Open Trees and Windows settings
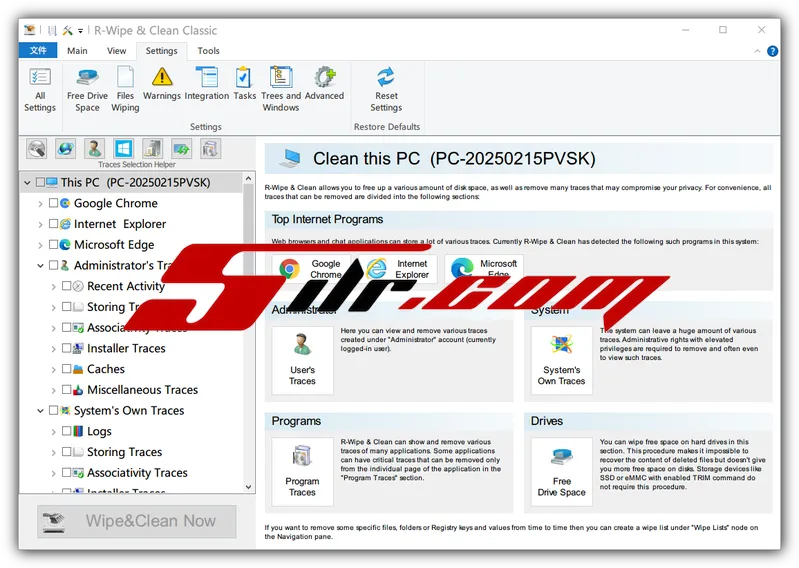799x568 pixels. (x=281, y=90)
